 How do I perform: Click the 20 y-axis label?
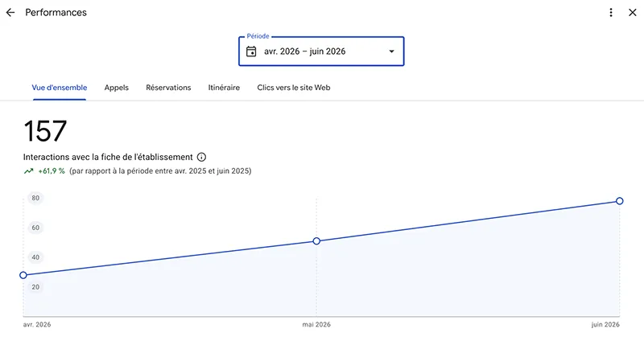(35, 287)
